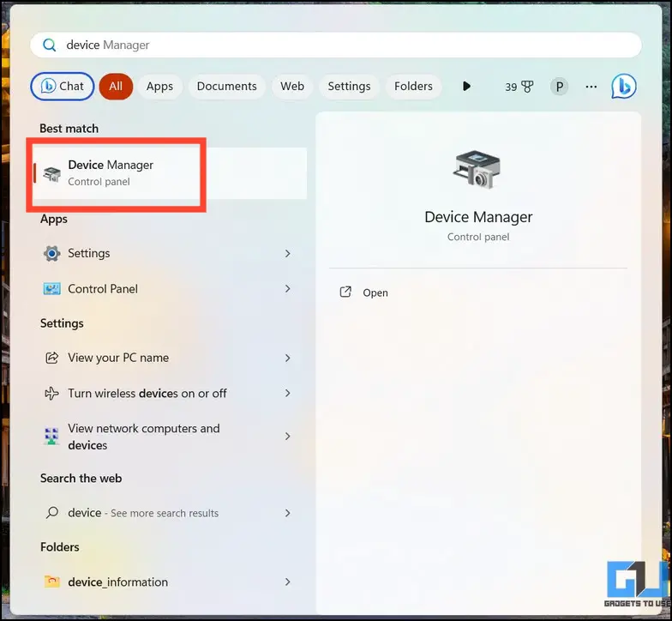Viewport: 672px width, 621px height.
Task: Click the web search magnifier icon beside 'device'
Action: pos(51,513)
